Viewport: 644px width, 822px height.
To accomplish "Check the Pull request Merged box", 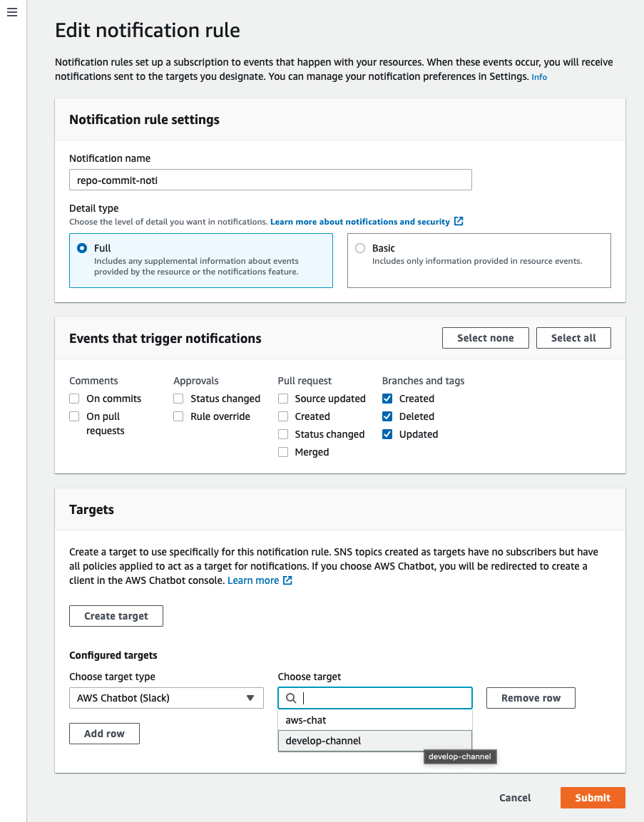I will click(x=283, y=452).
